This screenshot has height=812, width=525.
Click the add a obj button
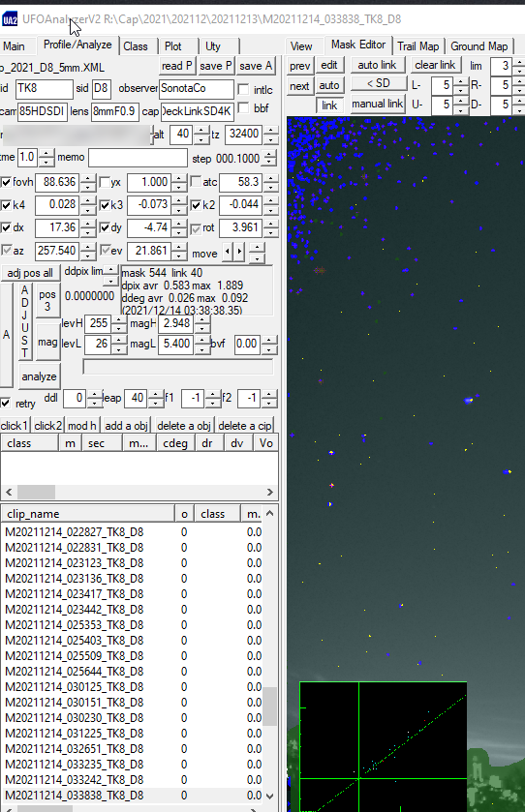tap(127, 425)
